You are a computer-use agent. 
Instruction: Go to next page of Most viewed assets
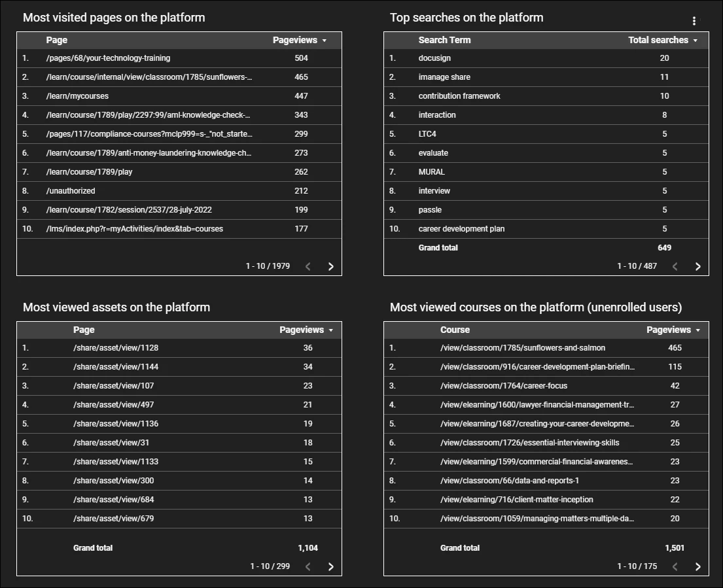coord(330,566)
